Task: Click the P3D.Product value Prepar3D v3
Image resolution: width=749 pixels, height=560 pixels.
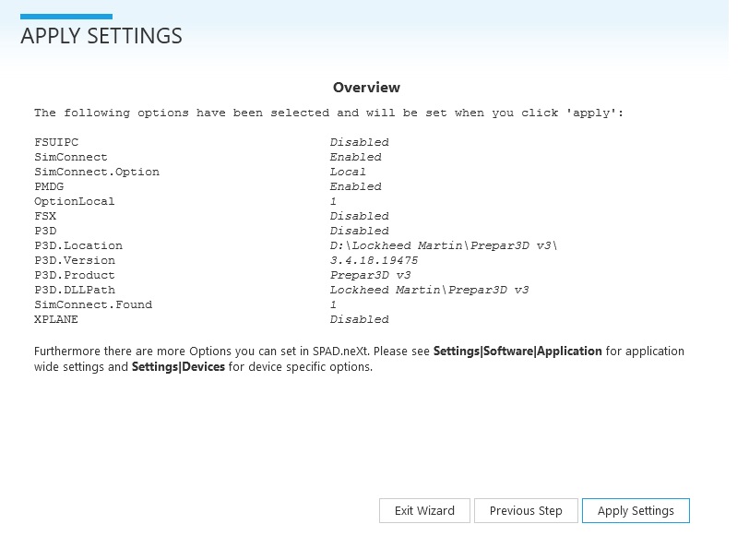Action: 370,275
